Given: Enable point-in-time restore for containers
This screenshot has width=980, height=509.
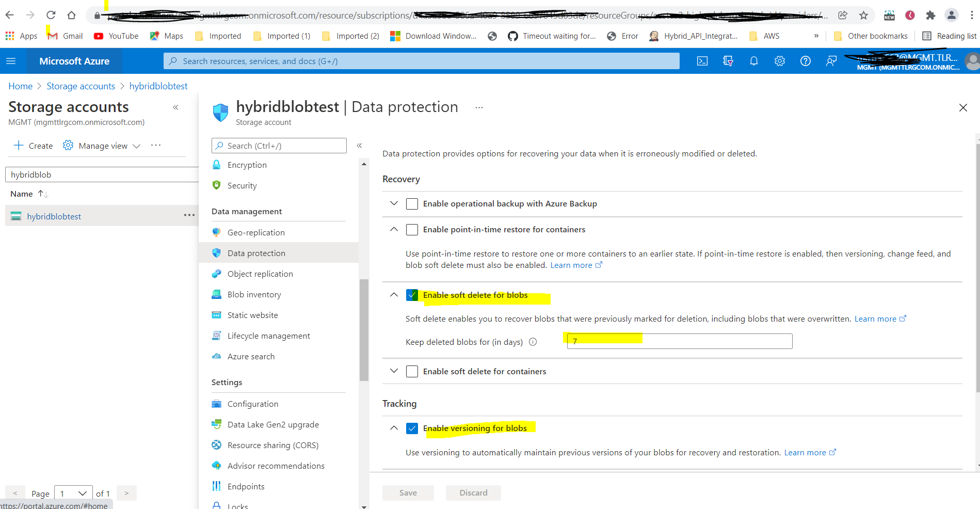Looking at the screenshot, I should [412, 230].
